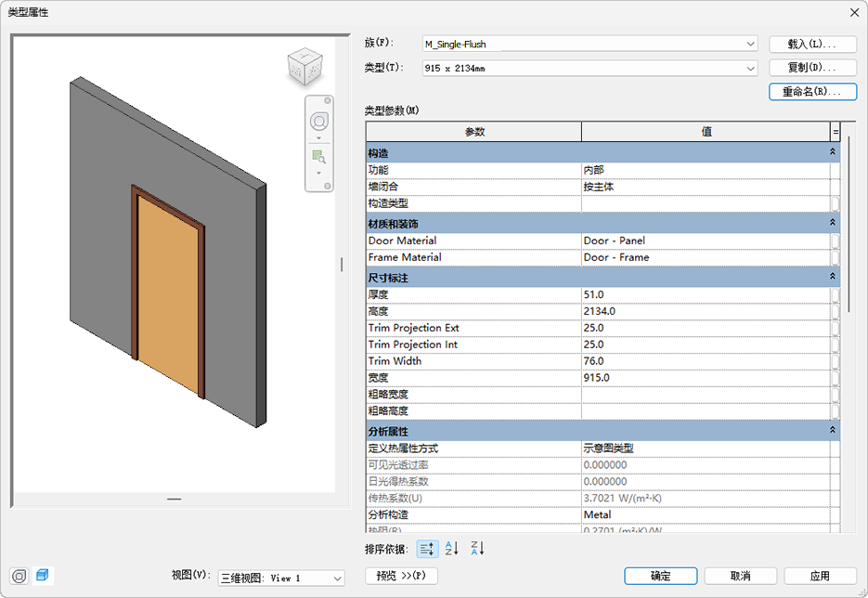The image size is (868, 598).
Task: Apply changes with the 应用 button
Action: pyautogui.click(x=820, y=576)
